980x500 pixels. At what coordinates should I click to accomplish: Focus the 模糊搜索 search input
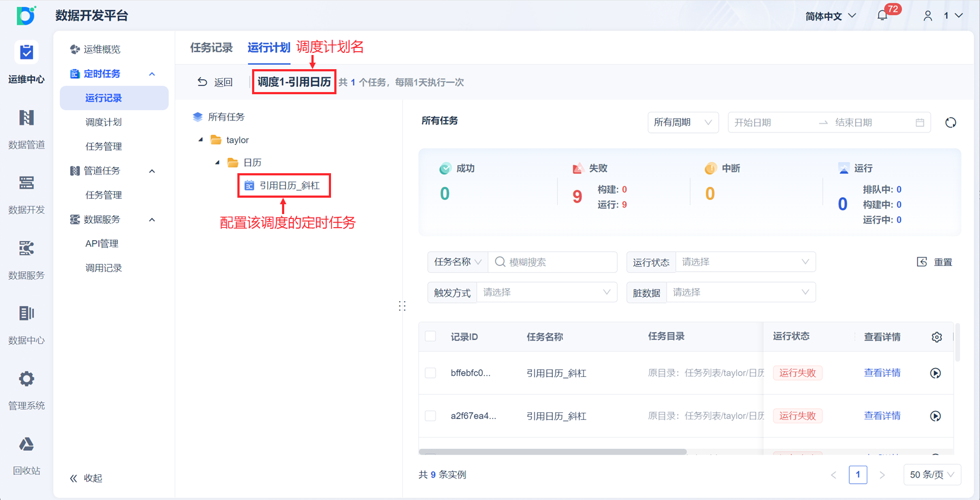(553, 262)
